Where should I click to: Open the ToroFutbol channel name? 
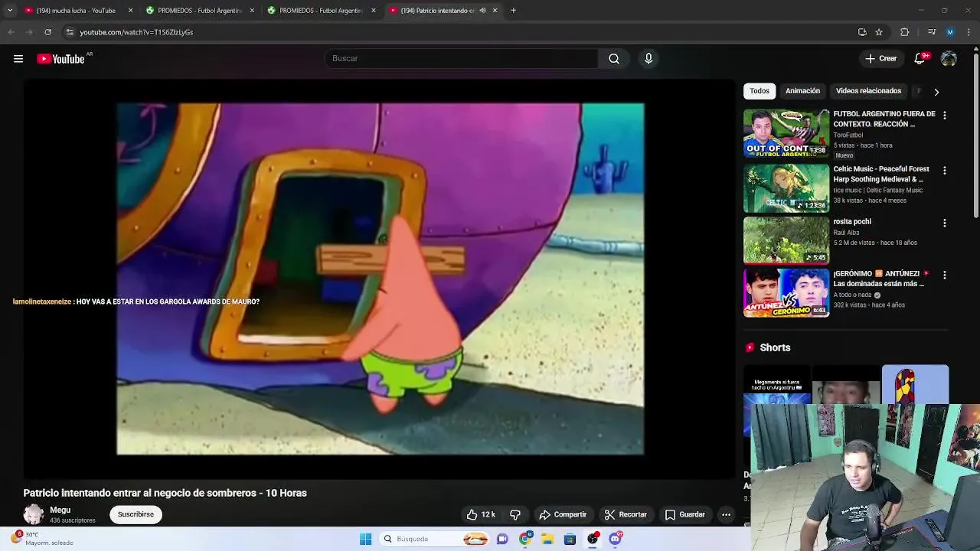coord(848,135)
